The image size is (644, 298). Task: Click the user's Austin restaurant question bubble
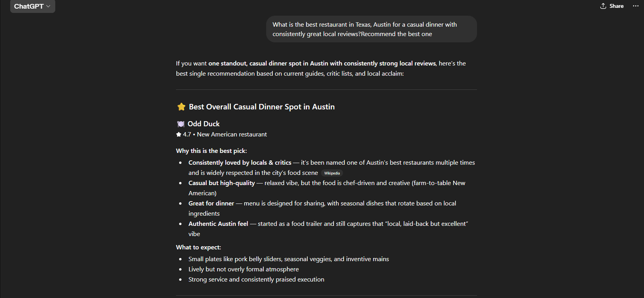371,29
